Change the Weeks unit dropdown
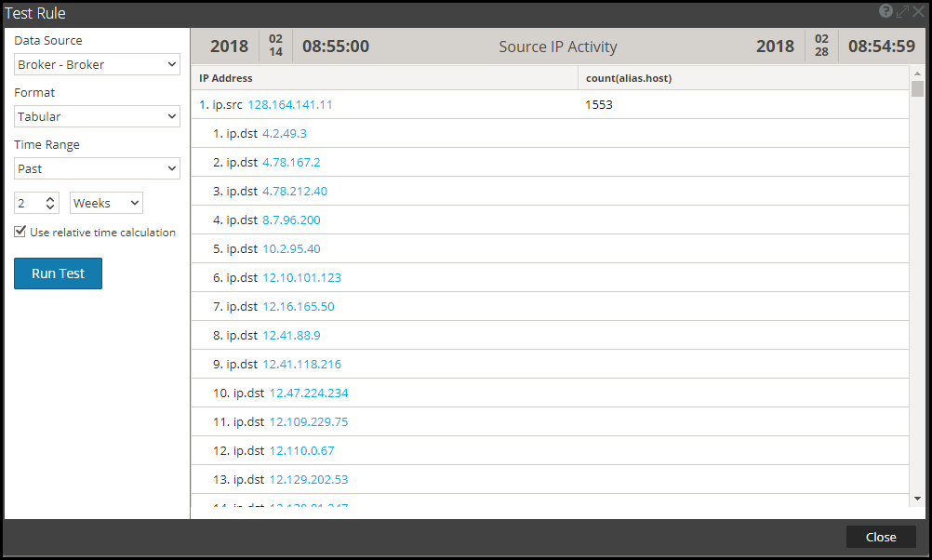Screen dimensions: 932x560 click(105, 202)
